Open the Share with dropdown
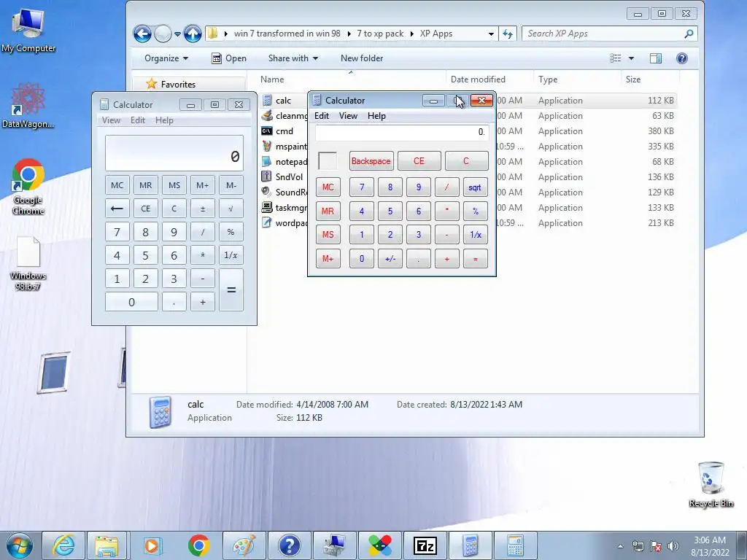 293,58
